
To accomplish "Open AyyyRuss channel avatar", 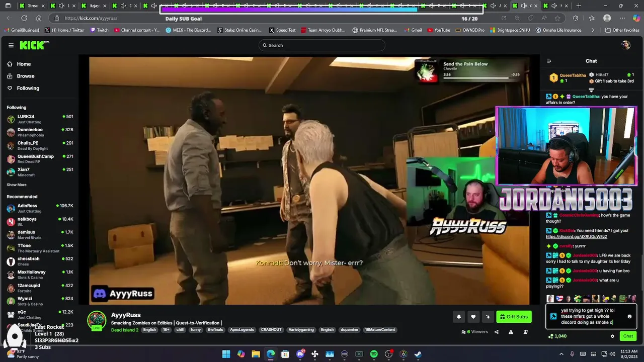I will coord(97,321).
